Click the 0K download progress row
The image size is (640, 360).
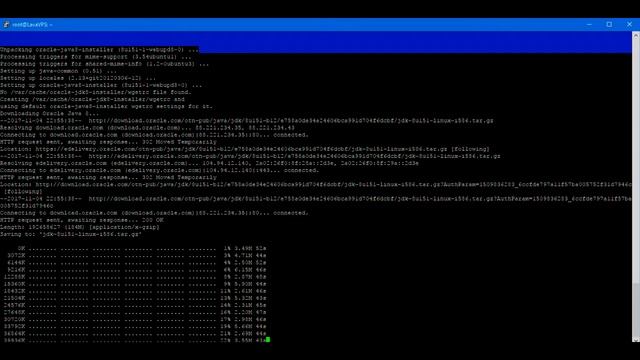(142, 248)
